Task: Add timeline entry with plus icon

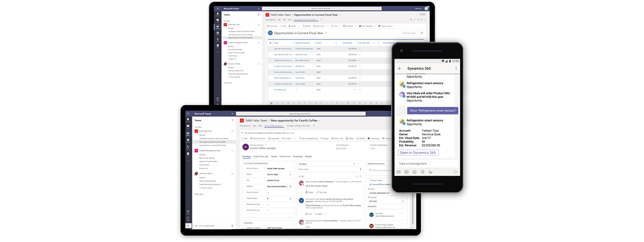Action: click(354, 163)
